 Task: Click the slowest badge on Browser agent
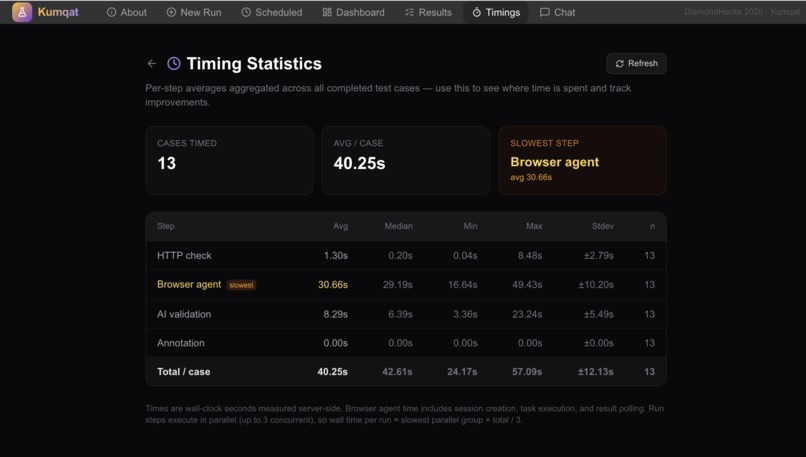point(242,285)
